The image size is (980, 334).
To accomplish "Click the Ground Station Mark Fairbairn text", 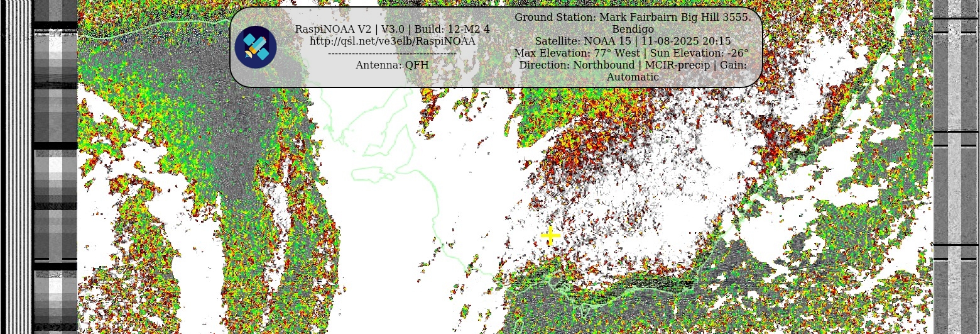I will coord(632,17).
